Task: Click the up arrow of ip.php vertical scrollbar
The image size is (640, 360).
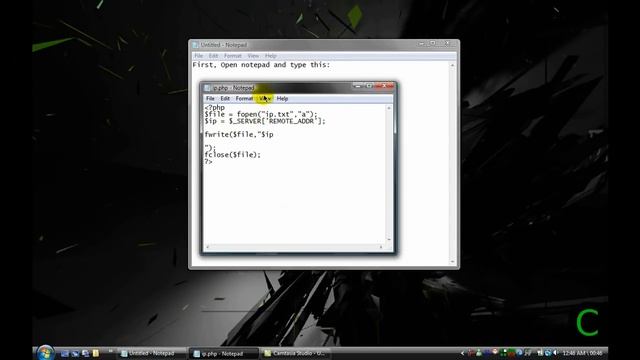Action: tap(389, 108)
